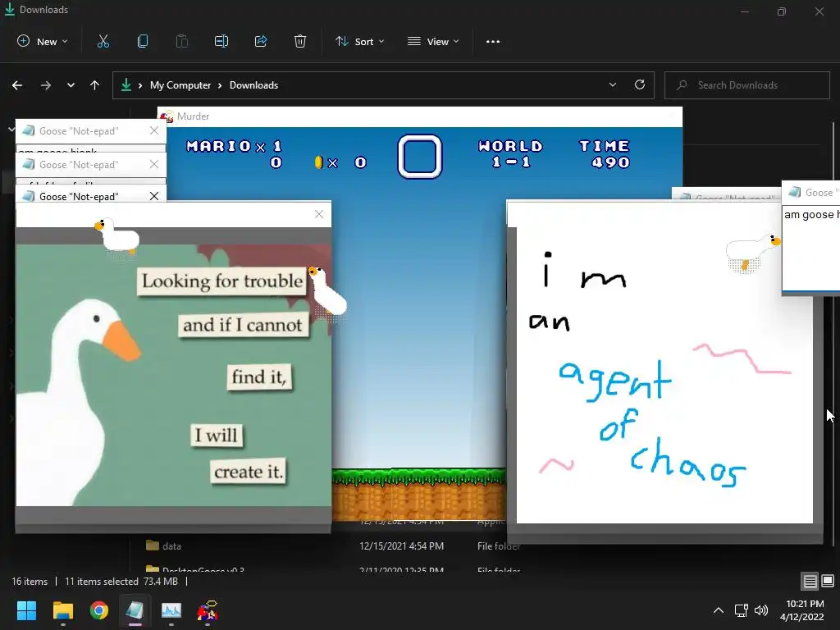
Task: Click the volume speaker tray icon
Action: 760,610
